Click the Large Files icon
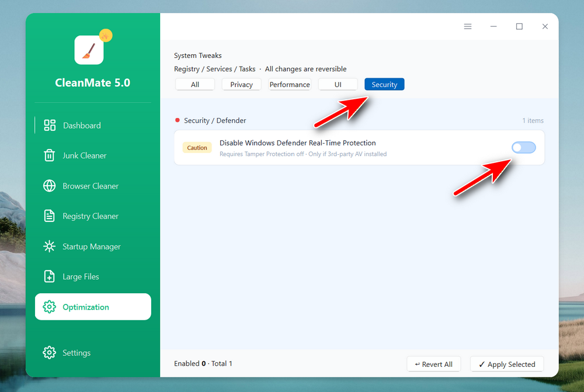The width and height of the screenshot is (584, 392). [50, 276]
